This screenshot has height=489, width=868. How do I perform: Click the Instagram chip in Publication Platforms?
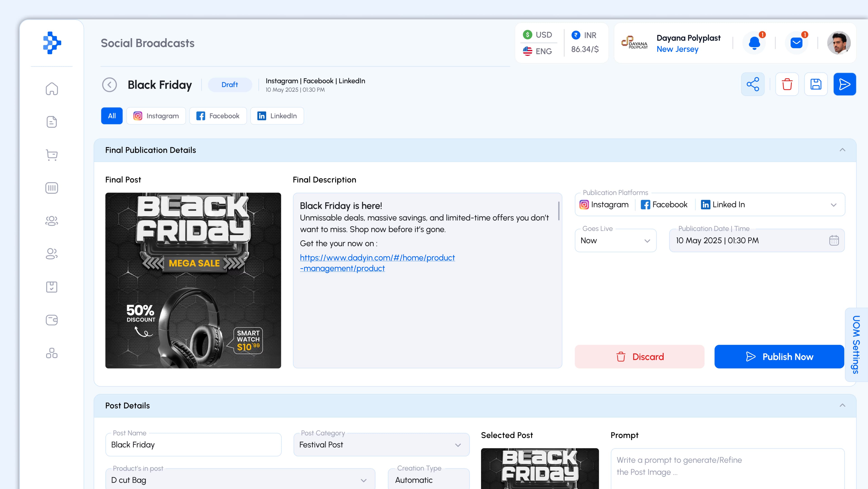[x=604, y=205]
